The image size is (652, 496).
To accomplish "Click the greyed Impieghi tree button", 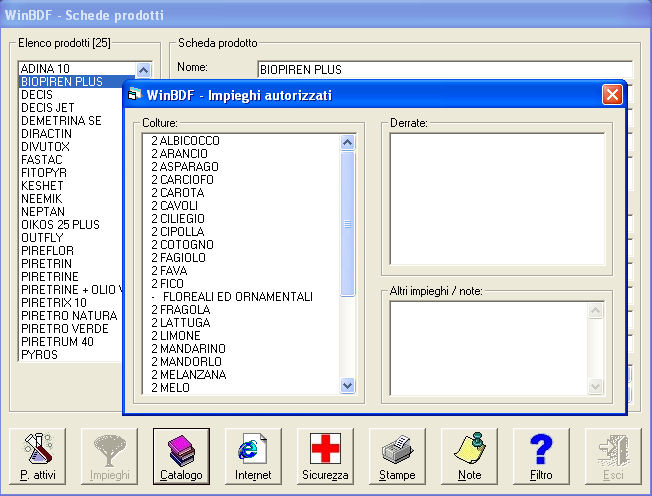I will pyautogui.click(x=109, y=457).
